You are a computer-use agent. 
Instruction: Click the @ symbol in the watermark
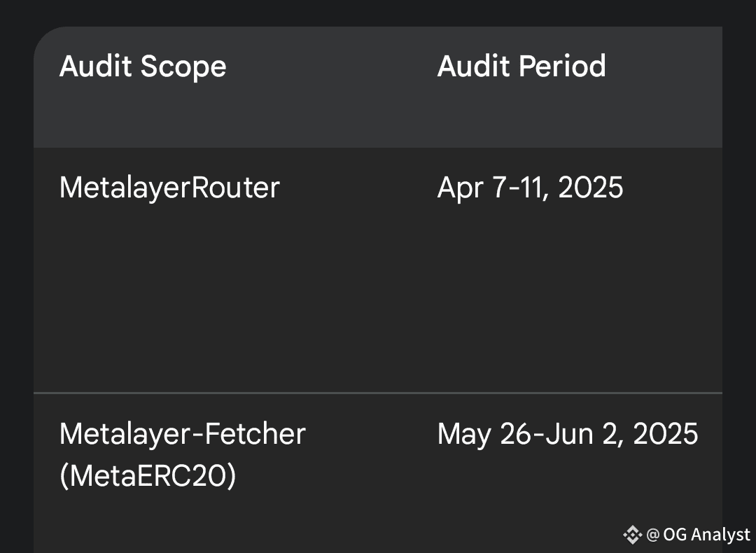652,535
